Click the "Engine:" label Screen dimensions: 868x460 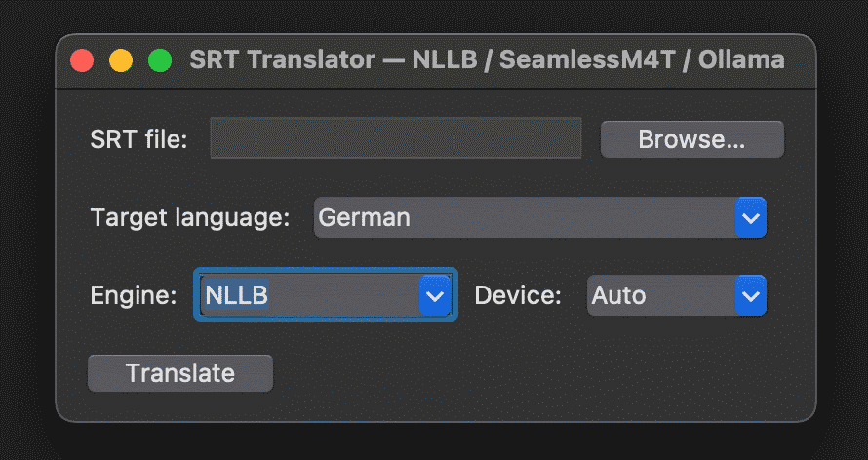[x=134, y=295]
